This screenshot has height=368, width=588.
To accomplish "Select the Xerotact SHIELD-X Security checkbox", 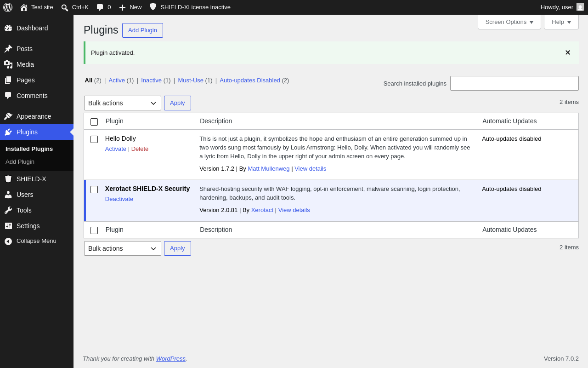I will [94, 190].
